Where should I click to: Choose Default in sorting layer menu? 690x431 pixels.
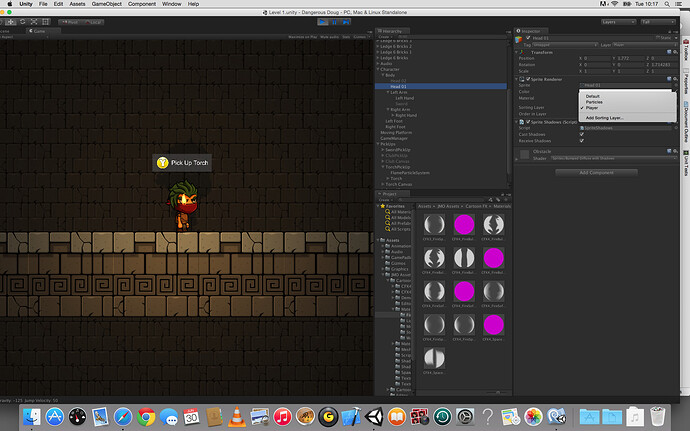point(628,96)
